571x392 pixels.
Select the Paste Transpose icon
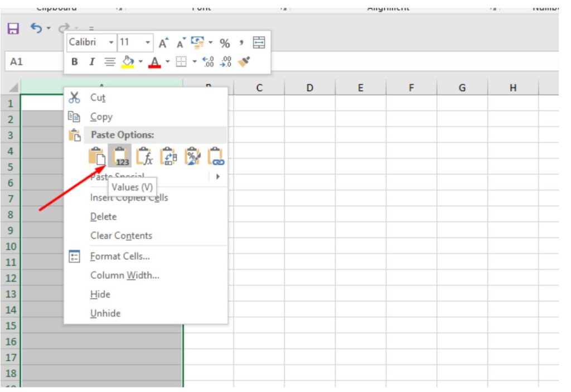click(168, 156)
